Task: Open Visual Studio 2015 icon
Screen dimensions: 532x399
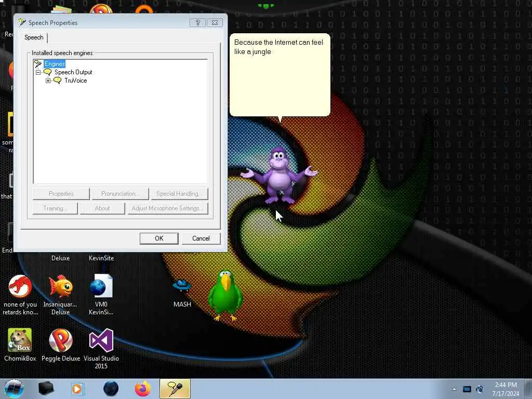Action: click(x=101, y=349)
